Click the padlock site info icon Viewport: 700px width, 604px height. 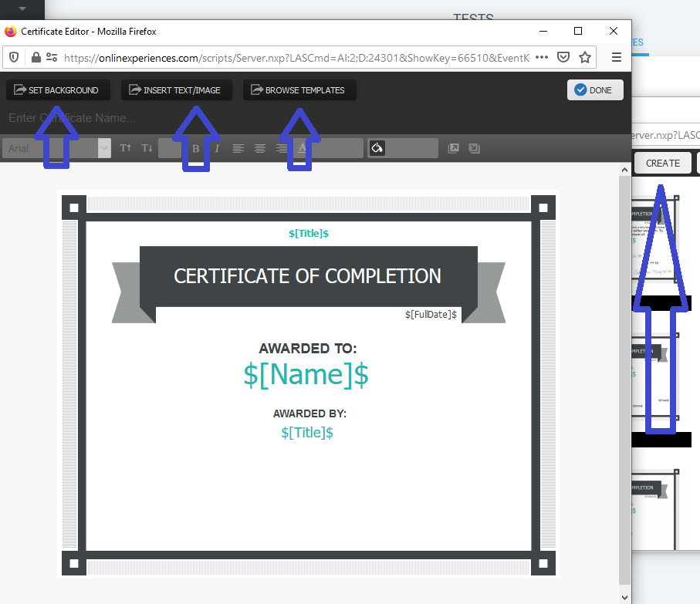tap(36, 57)
